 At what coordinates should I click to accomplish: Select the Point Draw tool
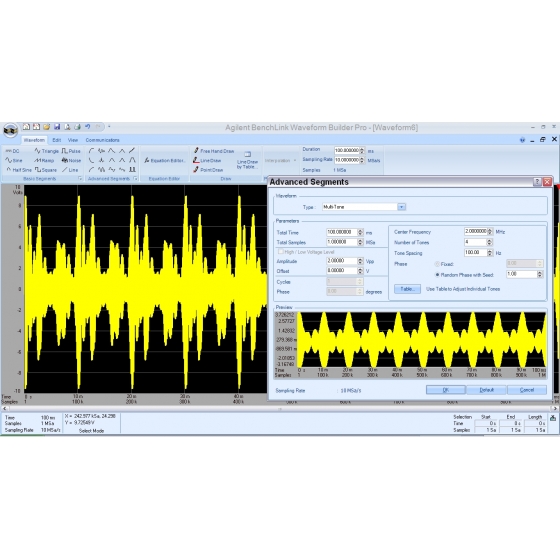(x=208, y=170)
